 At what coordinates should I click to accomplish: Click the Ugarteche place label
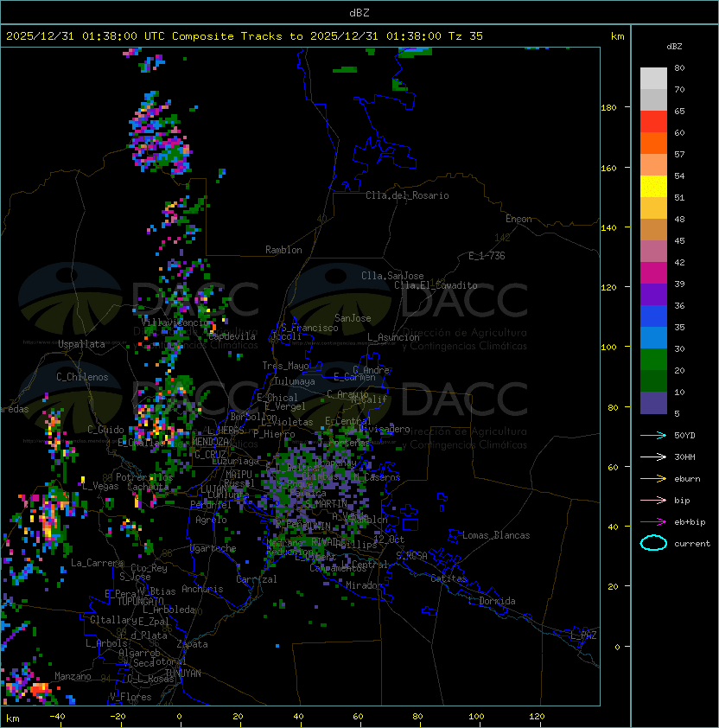213,548
